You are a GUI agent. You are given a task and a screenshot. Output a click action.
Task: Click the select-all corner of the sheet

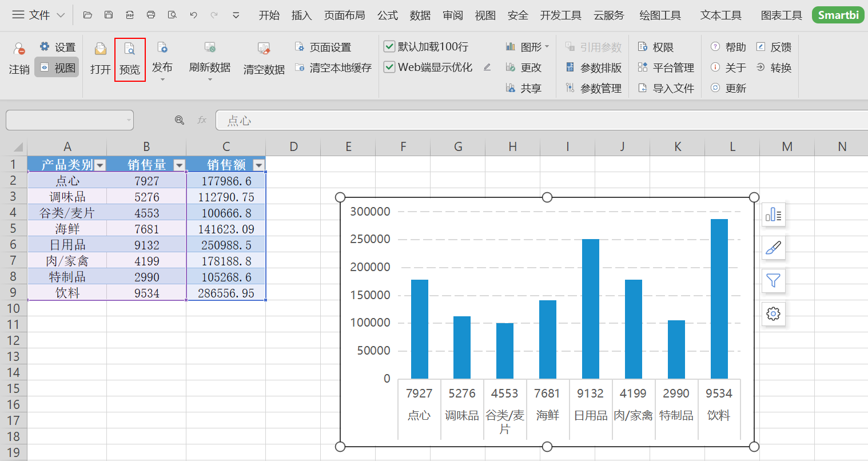coord(14,146)
